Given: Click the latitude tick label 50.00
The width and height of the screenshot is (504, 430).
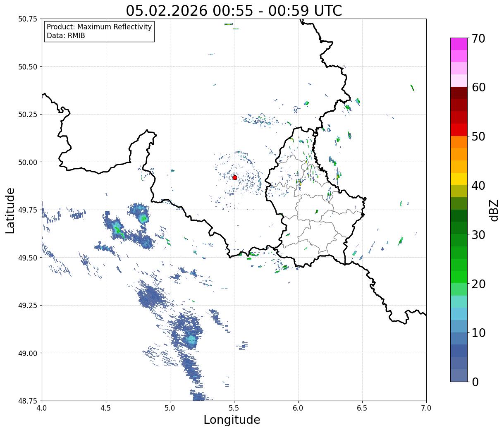Looking at the screenshot, I should pyautogui.click(x=27, y=162).
